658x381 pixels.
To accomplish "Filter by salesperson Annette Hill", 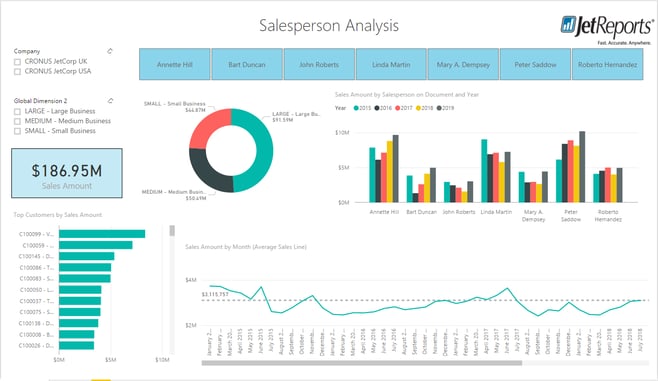I will (175, 64).
